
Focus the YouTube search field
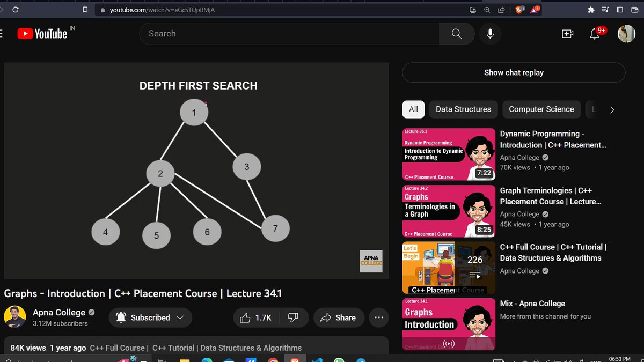click(x=289, y=34)
